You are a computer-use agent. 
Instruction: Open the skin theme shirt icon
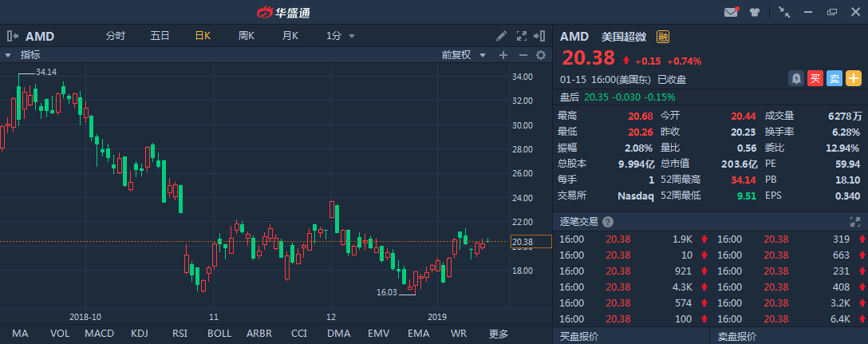[755, 12]
